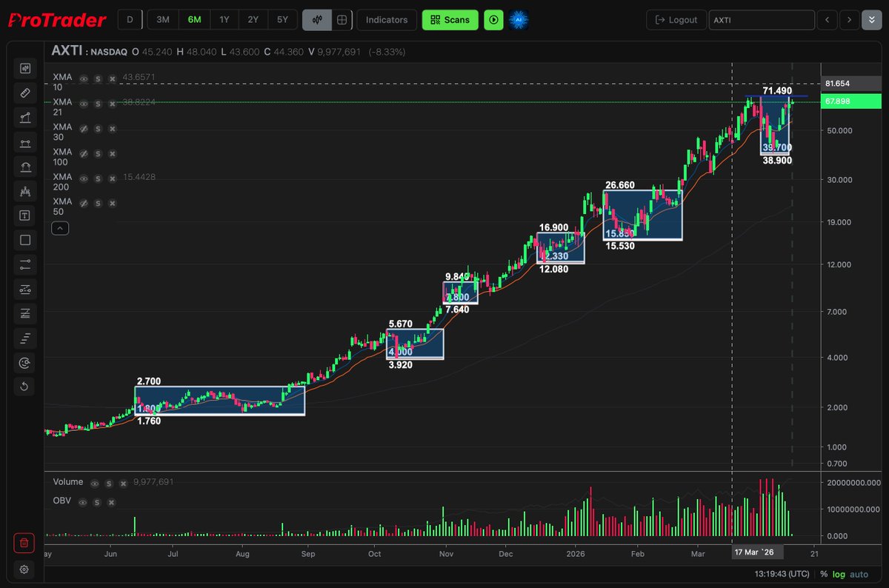Select the 3M timeframe tab
Viewport: 889px width, 588px height.
point(162,20)
